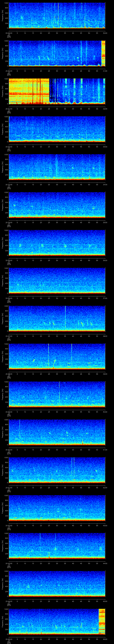114x644 pixels.
Task: Inspect the spectrogram panel starting at 20:44:00
Action: pyautogui.click(x=57, y=584)
